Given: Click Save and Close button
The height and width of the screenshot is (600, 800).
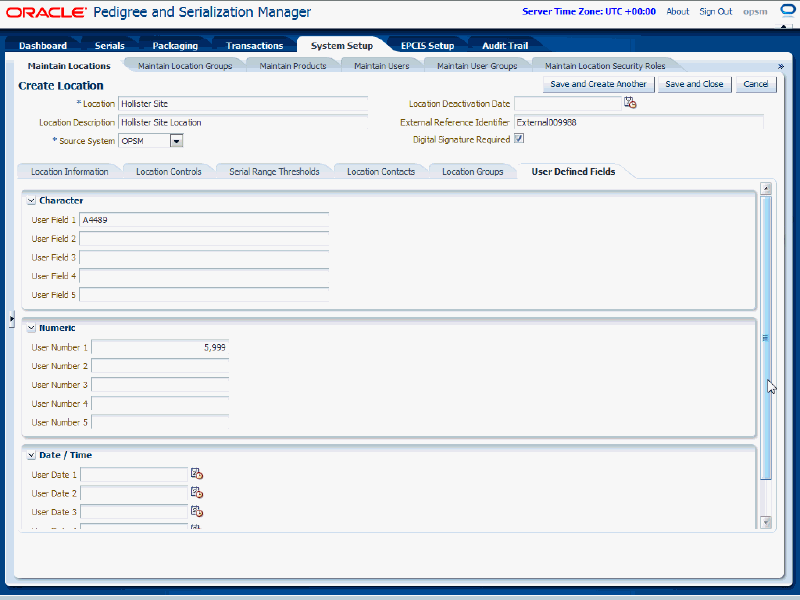Looking at the screenshot, I should 694,84.
